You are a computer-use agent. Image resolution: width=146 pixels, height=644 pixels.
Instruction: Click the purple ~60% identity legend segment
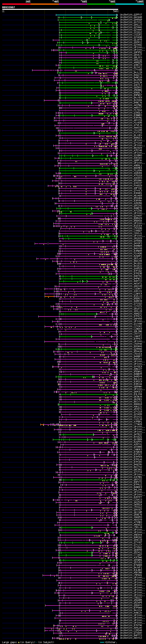(73, 4)
